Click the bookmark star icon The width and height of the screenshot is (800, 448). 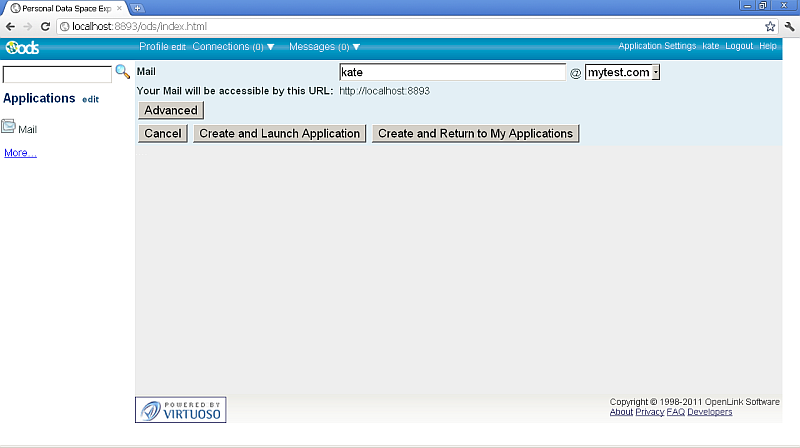(770, 26)
